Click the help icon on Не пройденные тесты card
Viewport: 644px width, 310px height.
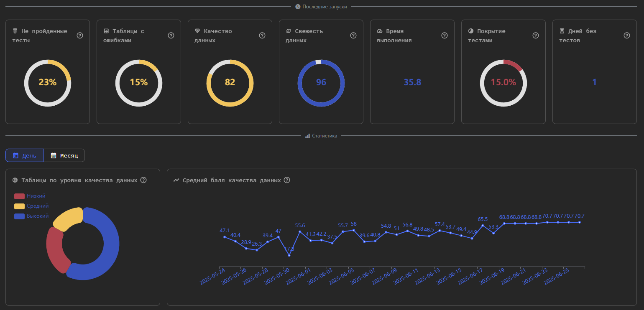tap(80, 36)
